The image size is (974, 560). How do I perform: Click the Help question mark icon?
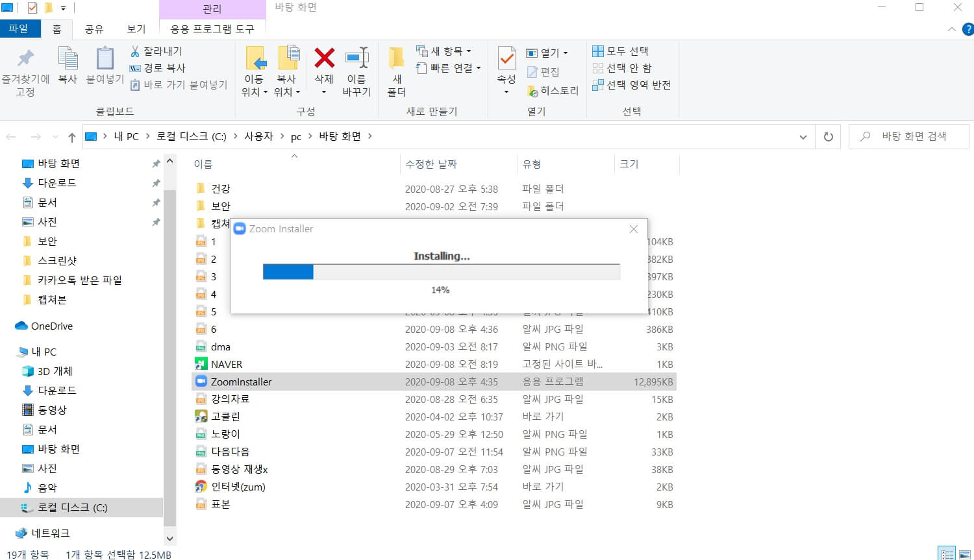968,29
